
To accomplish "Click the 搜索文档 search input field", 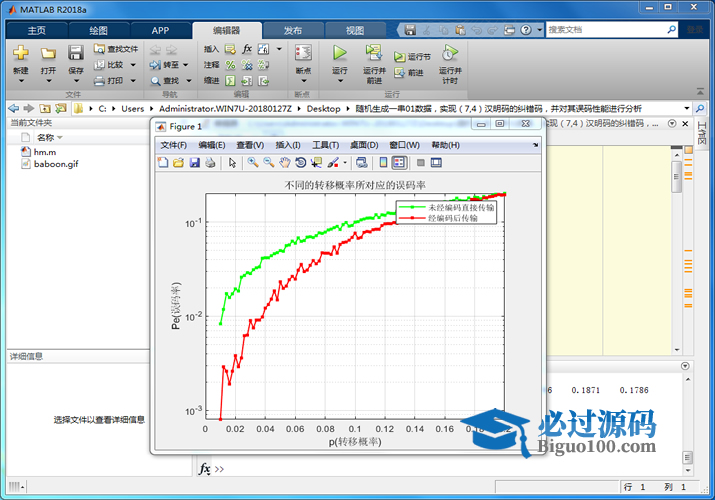I will pos(606,30).
